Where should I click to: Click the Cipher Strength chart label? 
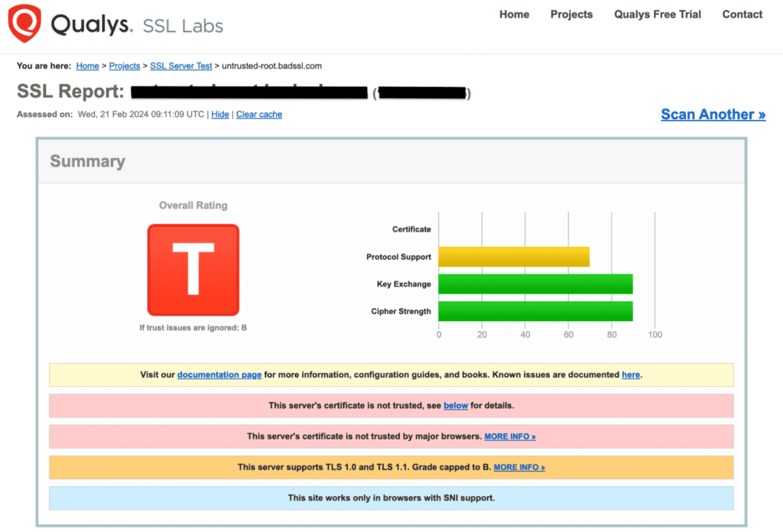pos(401,311)
